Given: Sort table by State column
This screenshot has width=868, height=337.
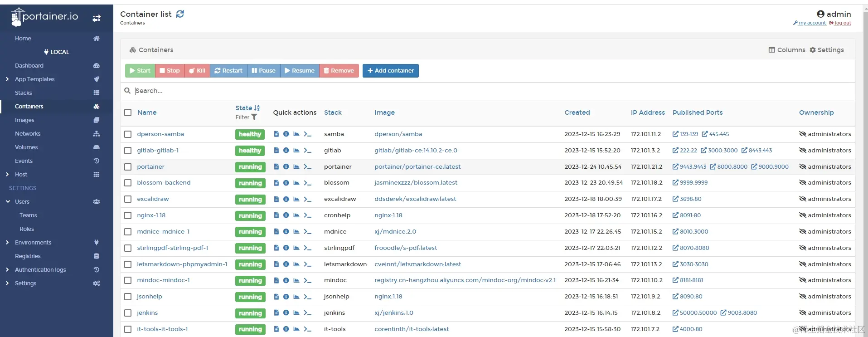Looking at the screenshot, I should tap(247, 108).
